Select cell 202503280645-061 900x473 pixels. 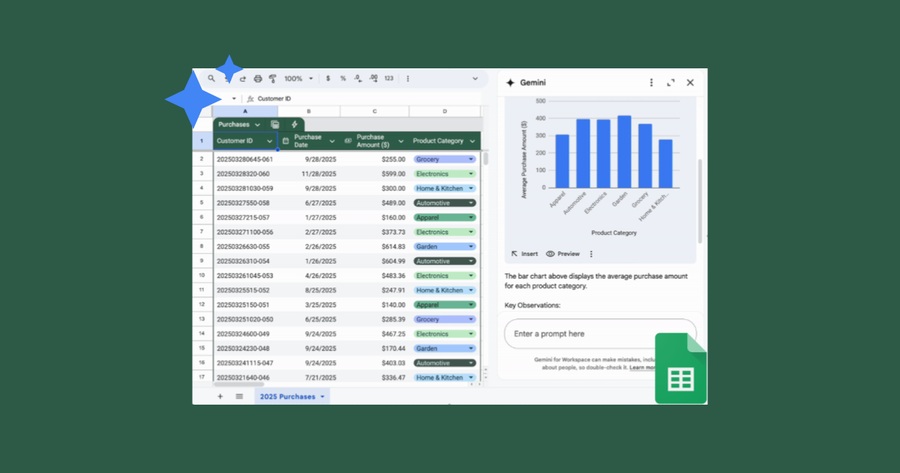click(245, 160)
